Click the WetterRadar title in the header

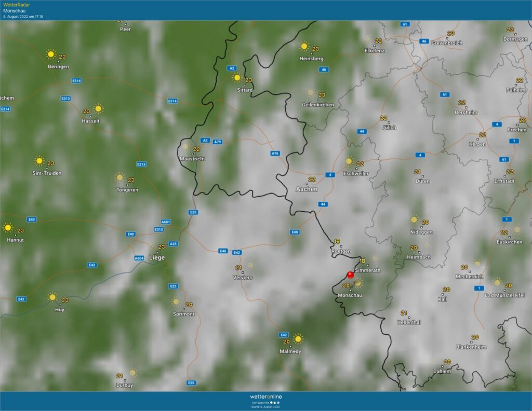pos(17,5)
